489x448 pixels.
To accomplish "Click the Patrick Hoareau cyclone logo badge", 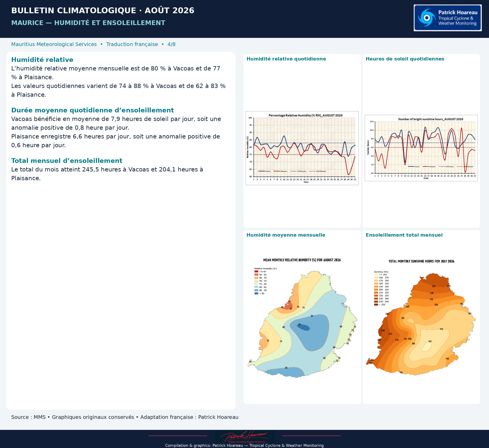I will (x=447, y=18).
